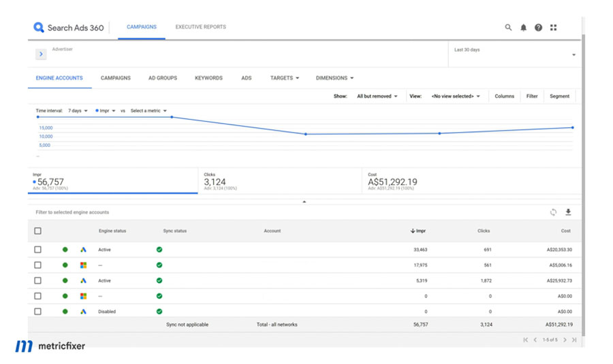Switch to the top Campaigns tab
The height and width of the screenshot is (364, 613).
coord(142,27)
